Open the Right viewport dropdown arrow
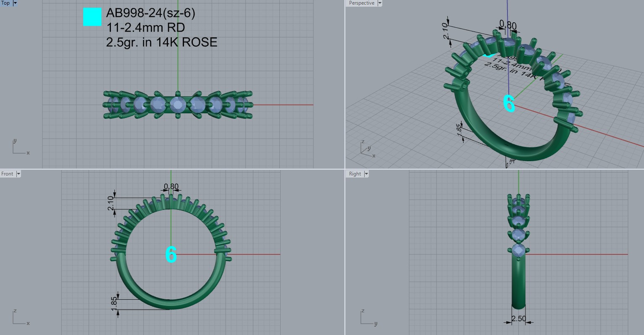 (366, 174)
